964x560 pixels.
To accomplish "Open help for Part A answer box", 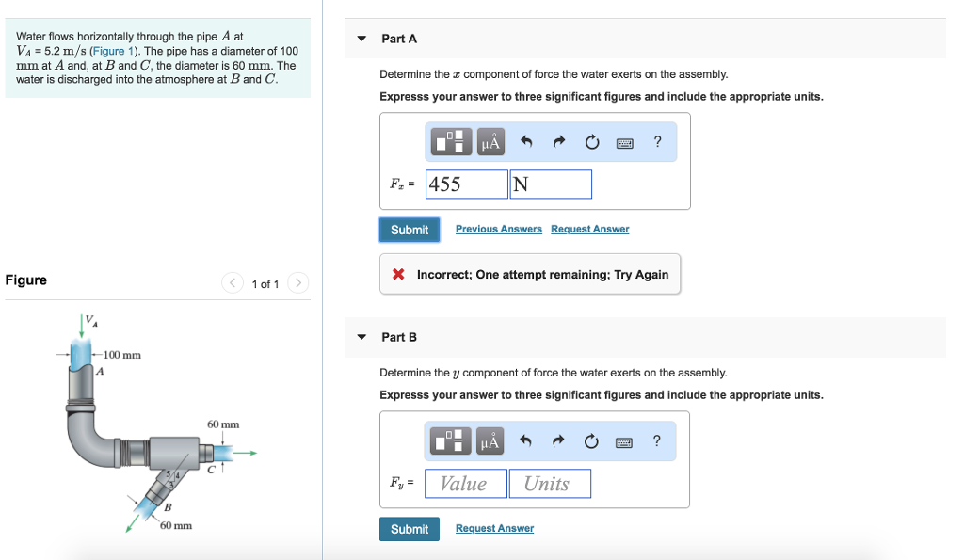I will [657, 142].
